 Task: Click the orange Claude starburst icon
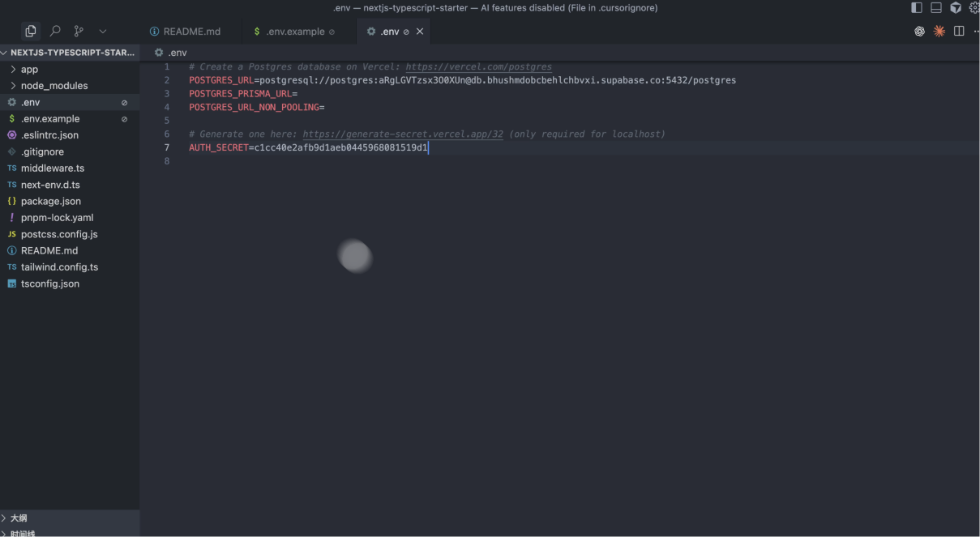(x=939, y=32)
